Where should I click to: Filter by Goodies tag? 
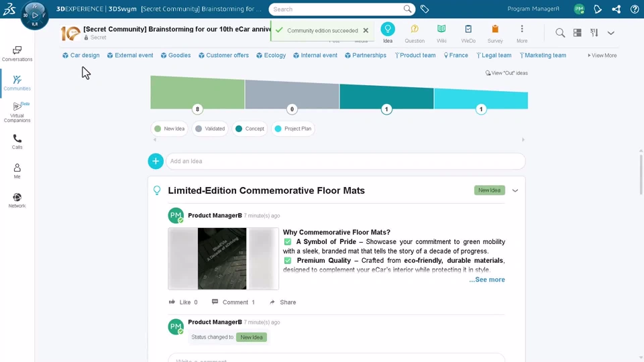pyautogui.click(x=175, y=56)
